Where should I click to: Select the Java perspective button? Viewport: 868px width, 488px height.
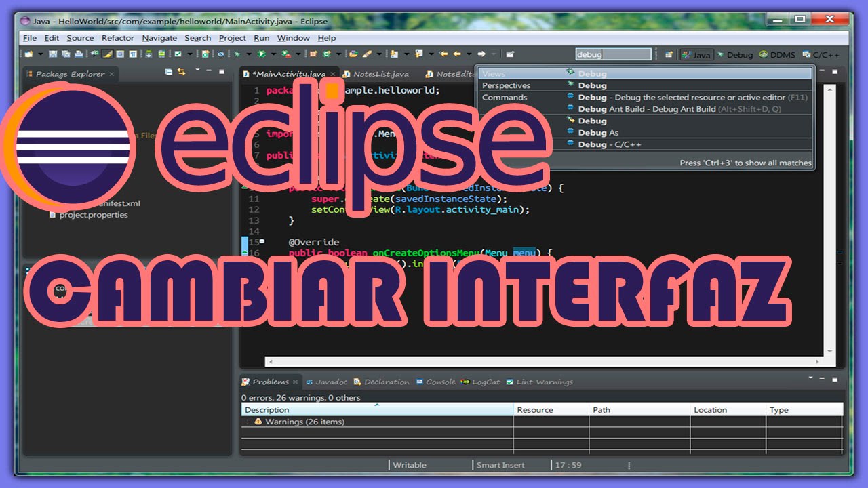(x=696, y=55)
